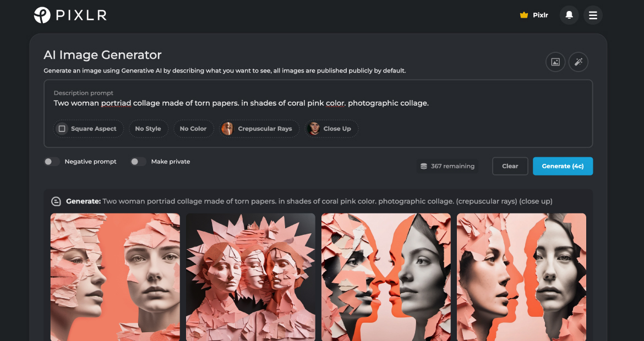Screen dimensions: 644x341
Task: Click the crown Pixlr premium icon
Action: tap(523, 15)
